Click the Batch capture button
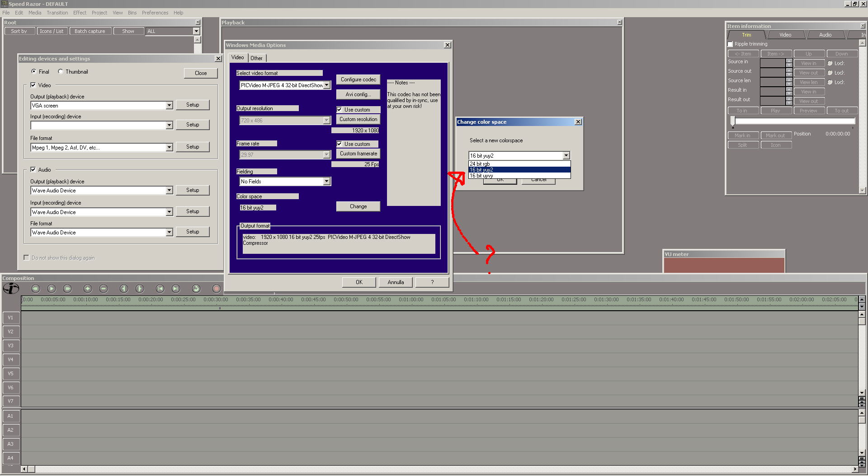This screenshot has height=476, width=868. tap(90, 31)
